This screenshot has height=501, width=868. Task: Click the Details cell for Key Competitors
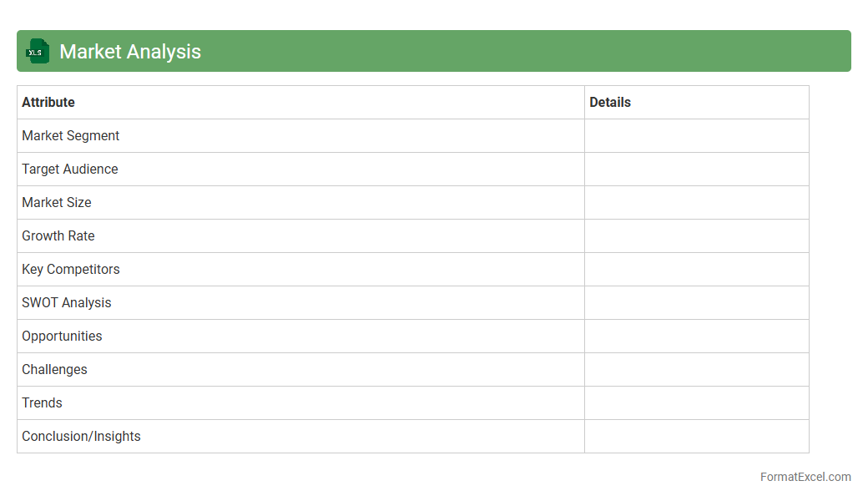696,269
